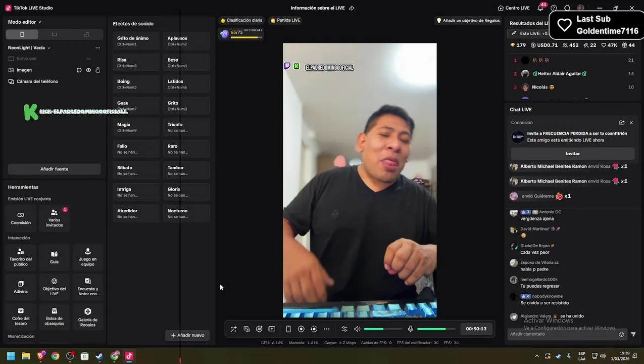The image size is (644, 364).
Task: Play Aplausos sound effect
Action: [186, 41]
